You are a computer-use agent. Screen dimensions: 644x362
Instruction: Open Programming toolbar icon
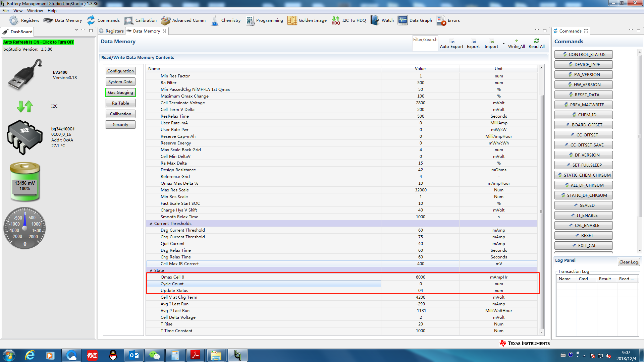pyautogui.click(x=250, y=20)
